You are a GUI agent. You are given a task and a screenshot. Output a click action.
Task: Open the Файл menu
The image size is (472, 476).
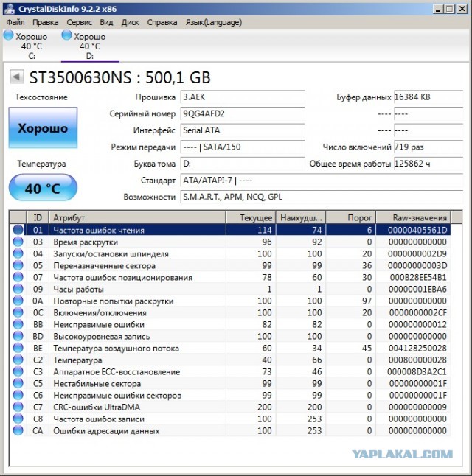(x=15, y=22)
